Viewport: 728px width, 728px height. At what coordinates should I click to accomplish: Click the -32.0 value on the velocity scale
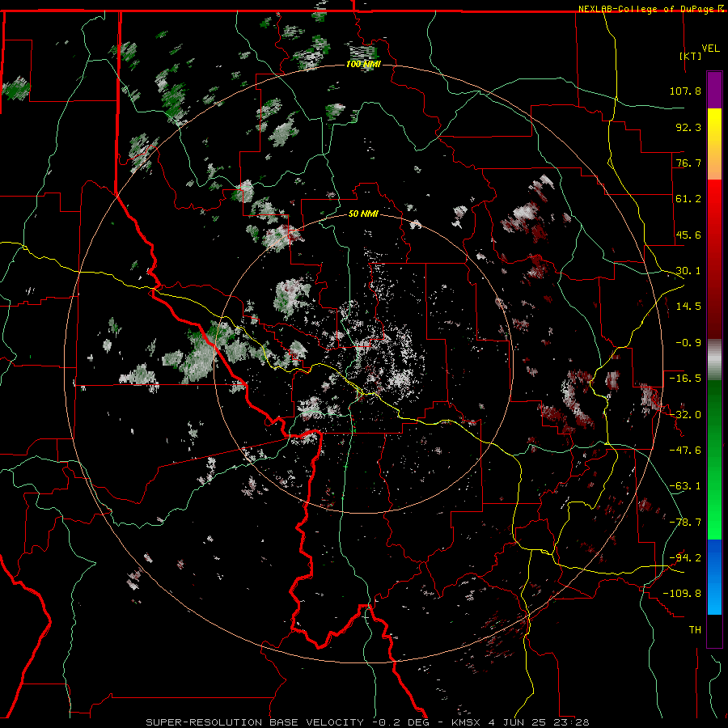[x=685, y=414]
